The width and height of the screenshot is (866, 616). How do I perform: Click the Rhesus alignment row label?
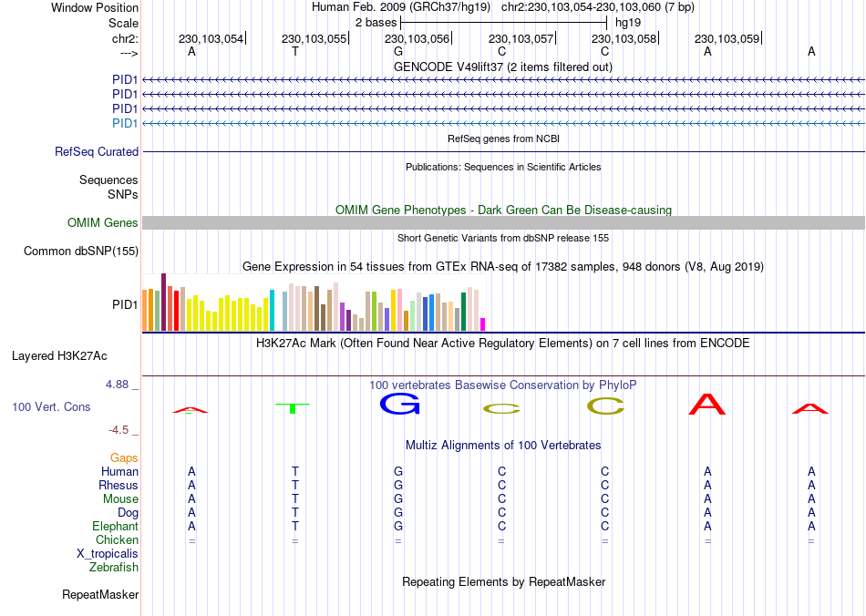coord(119,485)
